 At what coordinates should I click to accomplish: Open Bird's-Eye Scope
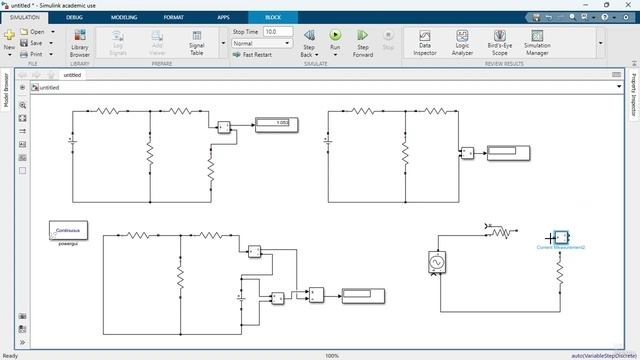(500, 43)
